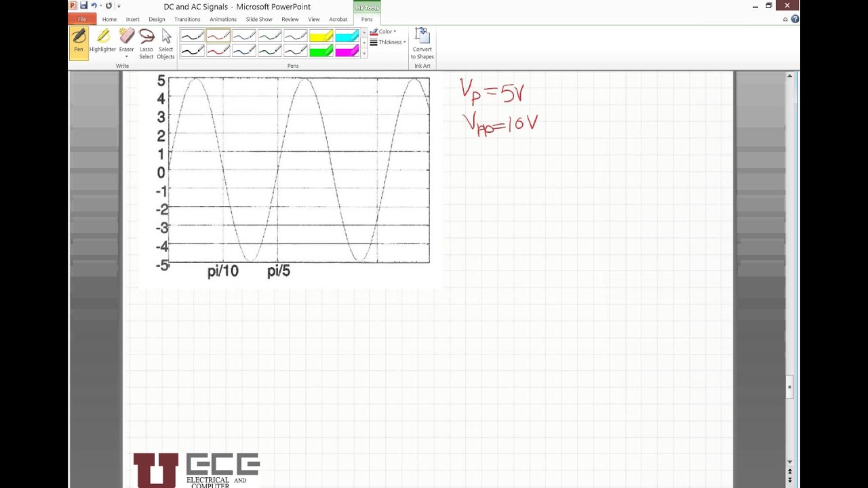Pick black pen in bottom row

[x=193, y=51]
